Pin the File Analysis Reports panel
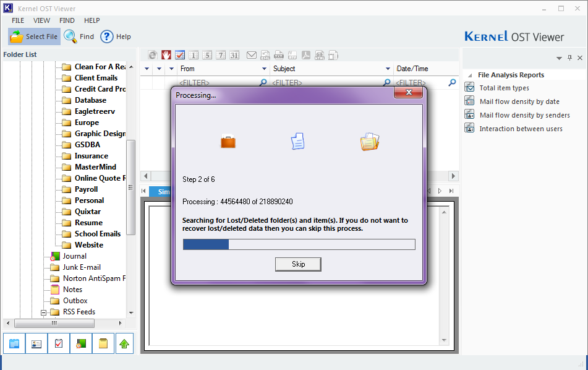Viewport: 588px width, 370px height. point(569,58)
